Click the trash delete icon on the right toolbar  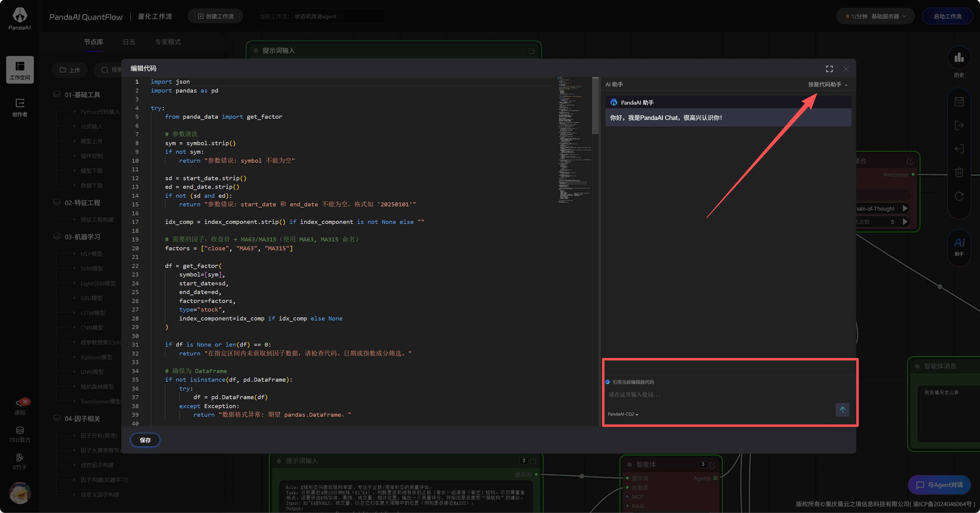[959, 172]
